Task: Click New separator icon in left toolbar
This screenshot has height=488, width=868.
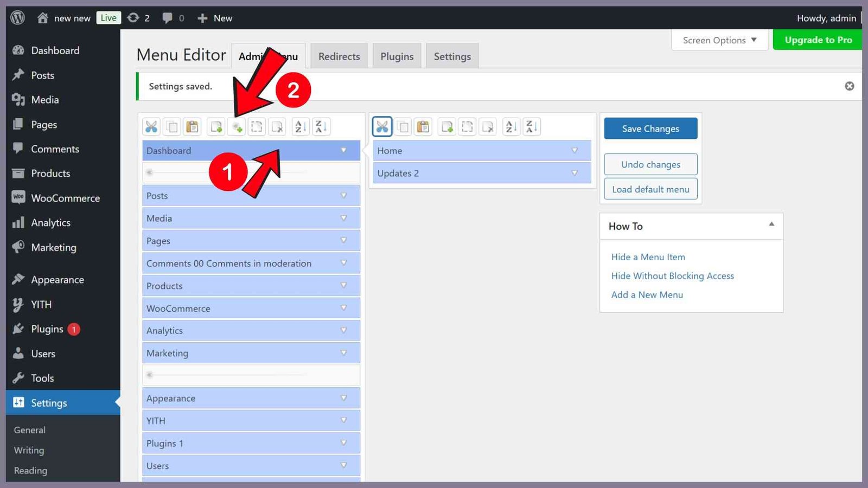Action: point(237,127)
